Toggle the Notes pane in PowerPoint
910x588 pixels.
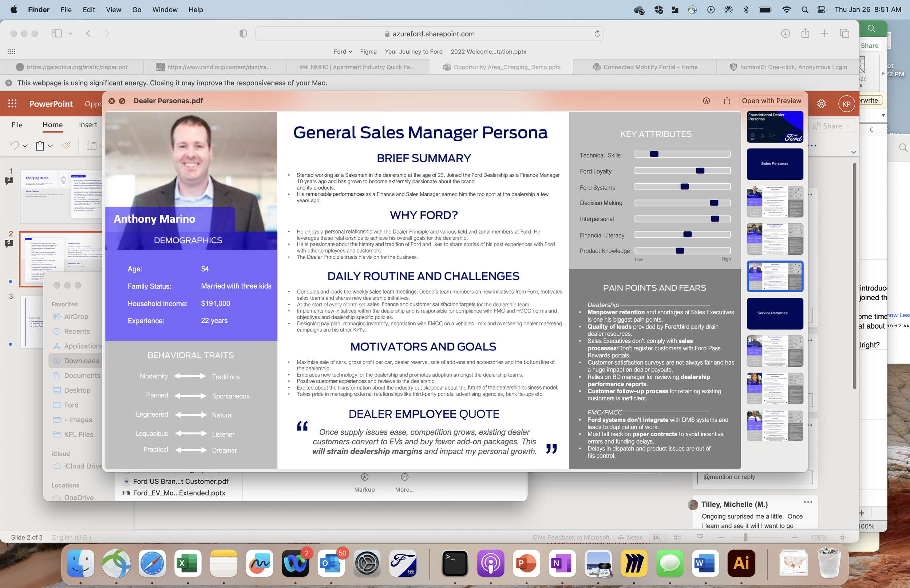[x=630, y=537]
